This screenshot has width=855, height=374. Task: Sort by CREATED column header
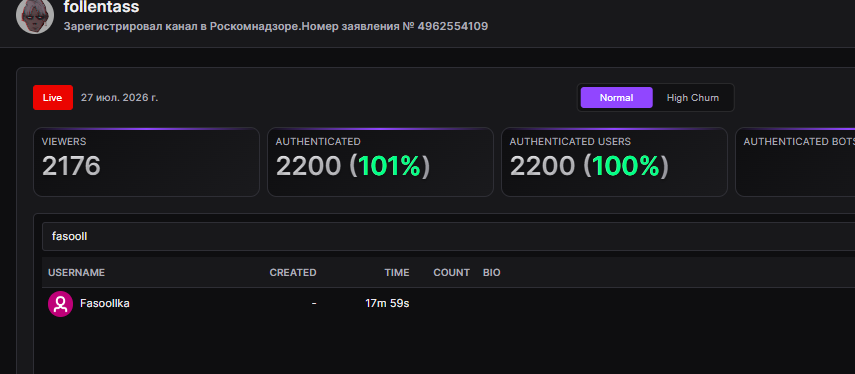click(293, 273)
